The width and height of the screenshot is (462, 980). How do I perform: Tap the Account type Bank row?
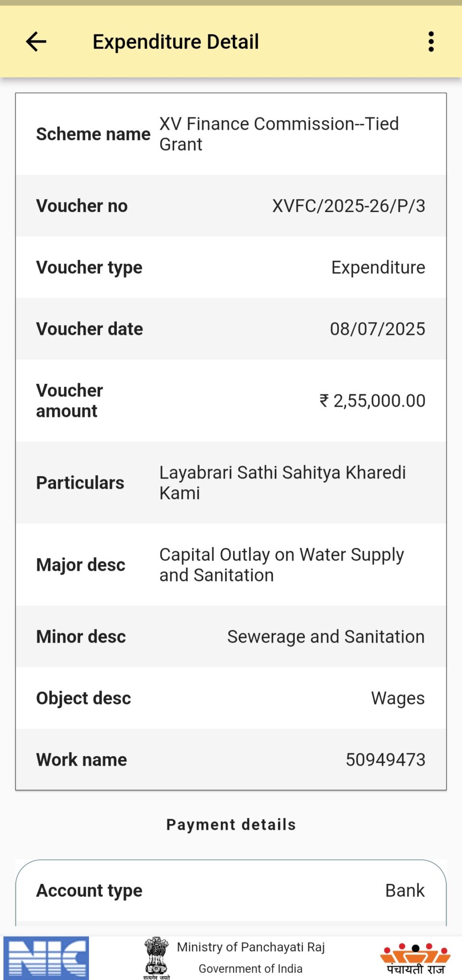pyautogui.click(x=231, y=891)
